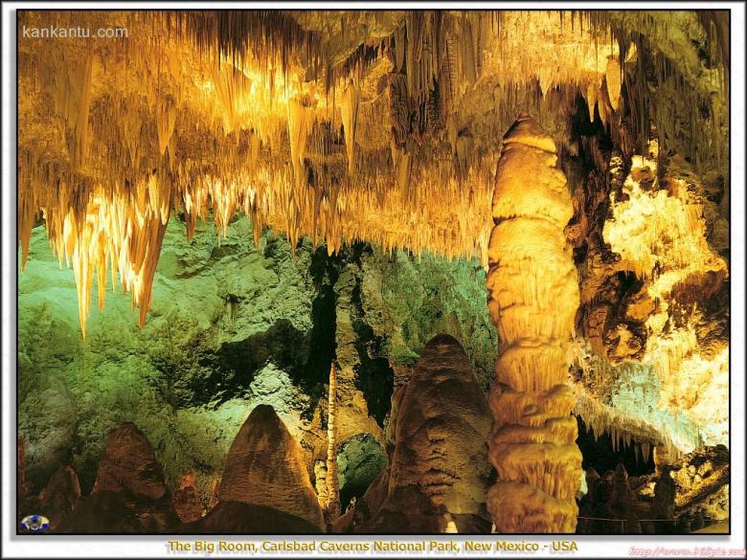Viewport: 747px width, 560px height.
Task: Click the small logo icon in bottom-left corner
Action: [34, 523]
